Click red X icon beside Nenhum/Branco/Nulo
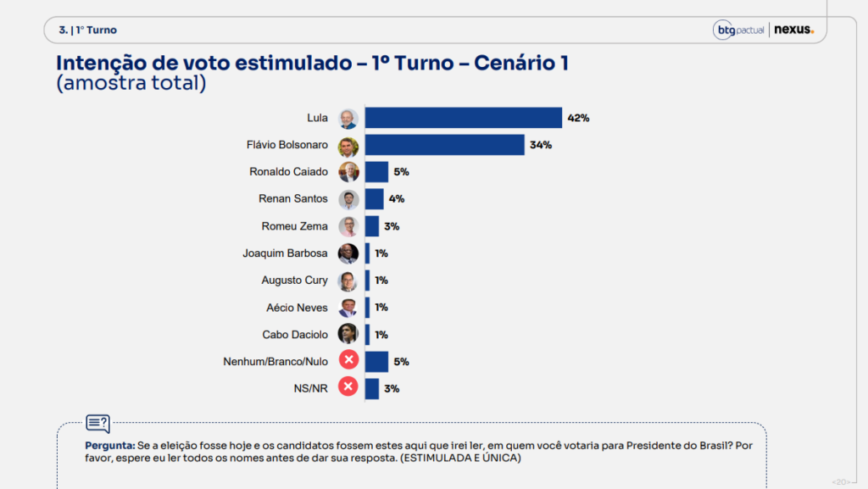Image resolution: width=868 pixels, height=489 pixels. tap(348, 360)
